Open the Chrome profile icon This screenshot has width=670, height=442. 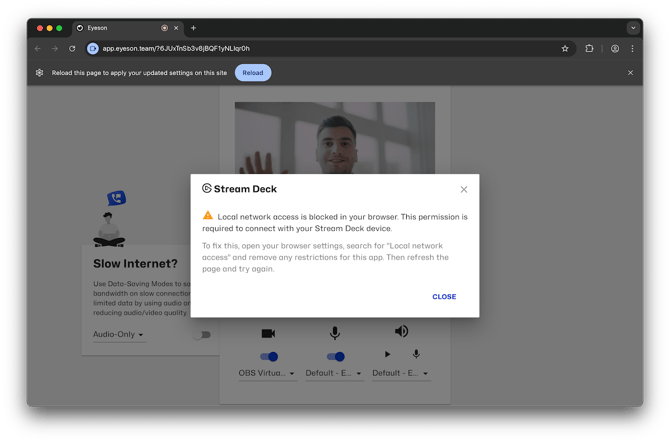coord(614,48)
